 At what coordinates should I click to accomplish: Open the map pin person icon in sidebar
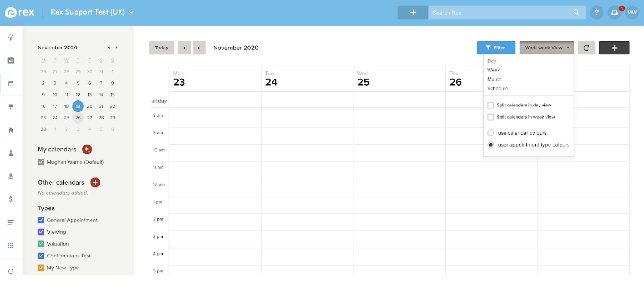[11, 176]
